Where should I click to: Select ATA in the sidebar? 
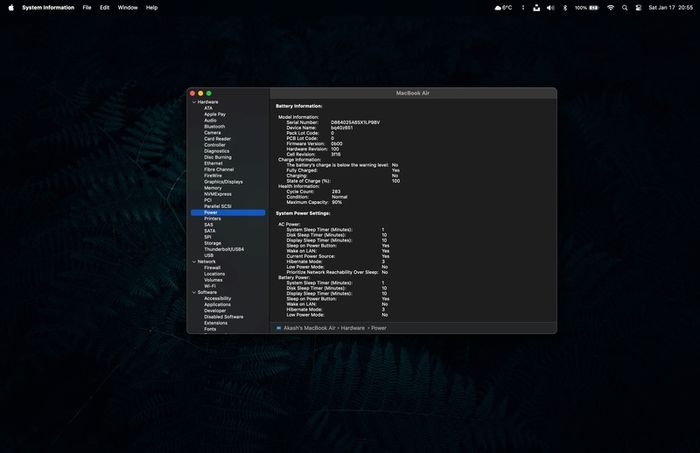pos(208,108)
